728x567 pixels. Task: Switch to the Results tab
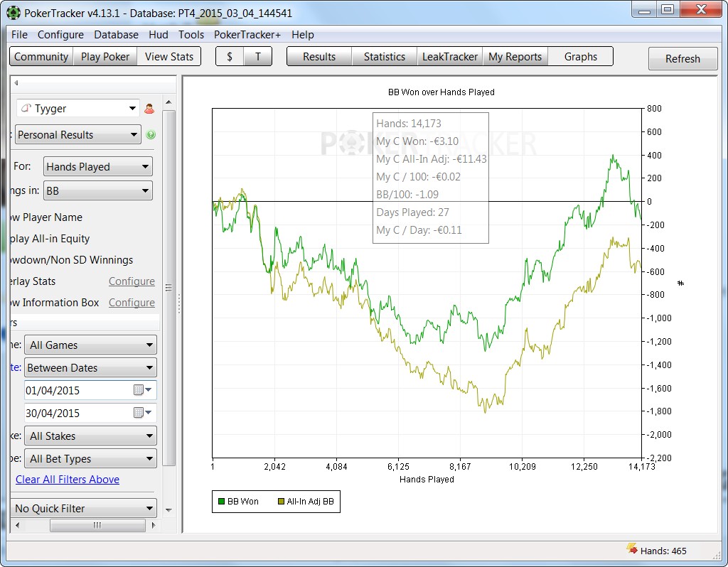319,57
